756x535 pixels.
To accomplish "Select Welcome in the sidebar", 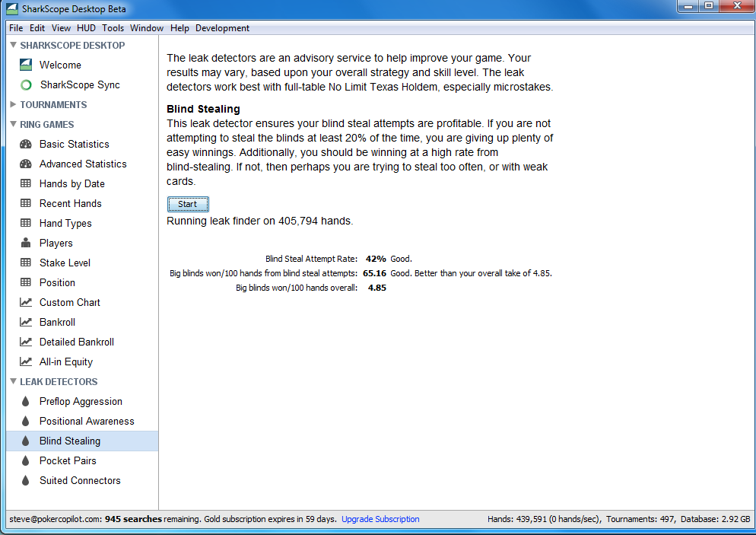I will tap(60, 65).
